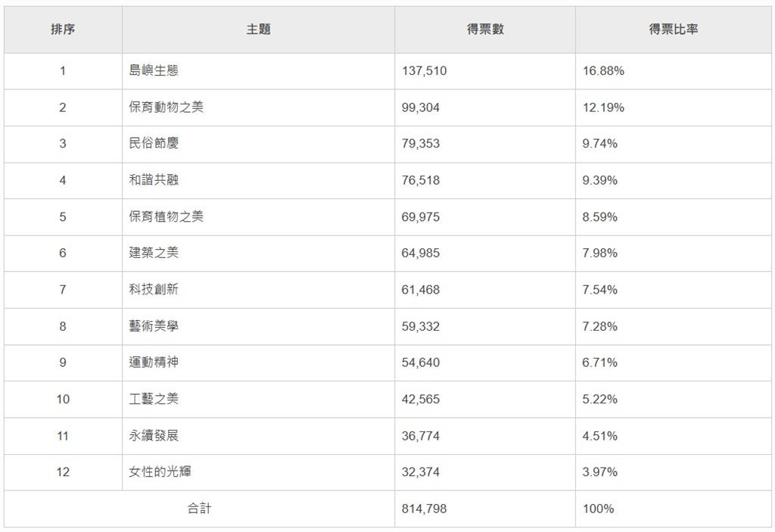This screenshot has height=532, width=775.
Task: Click the 主題 column header
Action: point(258,30)
